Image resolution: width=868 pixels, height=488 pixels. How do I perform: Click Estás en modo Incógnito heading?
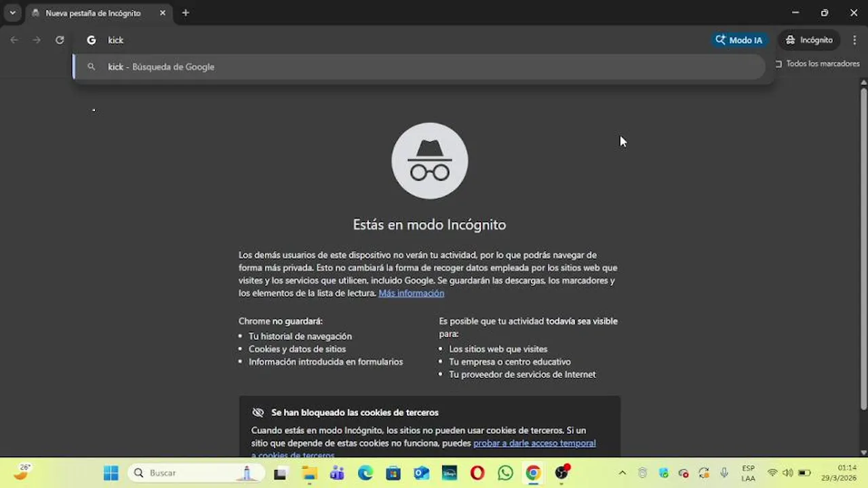[429, 224]
